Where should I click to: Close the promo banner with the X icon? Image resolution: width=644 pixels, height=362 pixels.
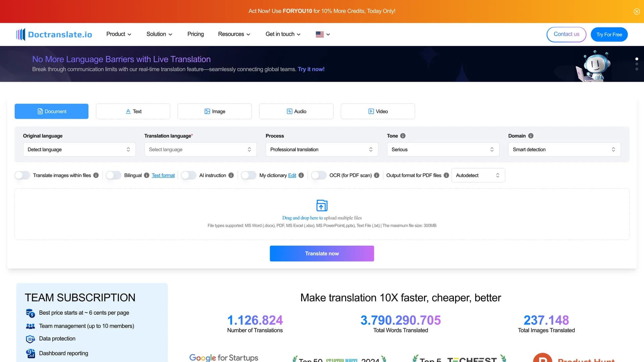(637, 11)
